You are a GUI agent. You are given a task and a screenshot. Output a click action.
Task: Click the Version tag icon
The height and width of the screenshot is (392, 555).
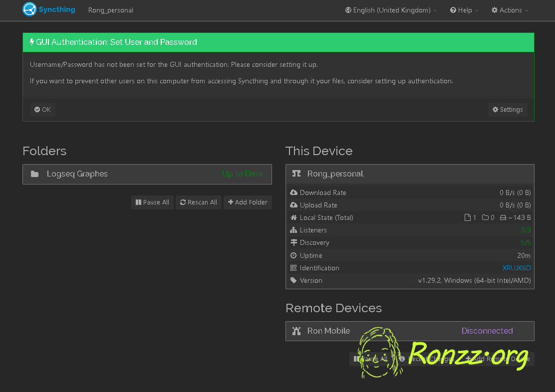(293, 281)
